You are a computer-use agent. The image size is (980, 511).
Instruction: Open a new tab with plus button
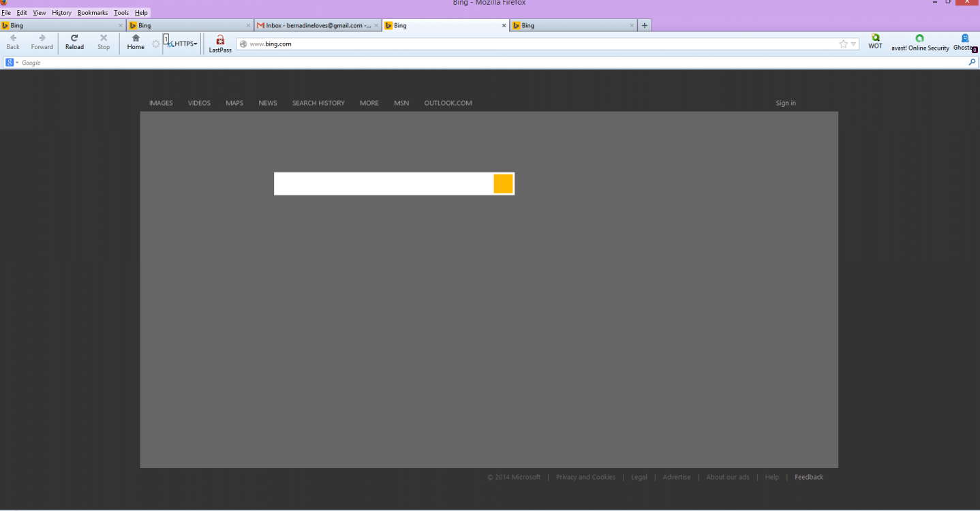pyautogui.click(x=645, y=26)
